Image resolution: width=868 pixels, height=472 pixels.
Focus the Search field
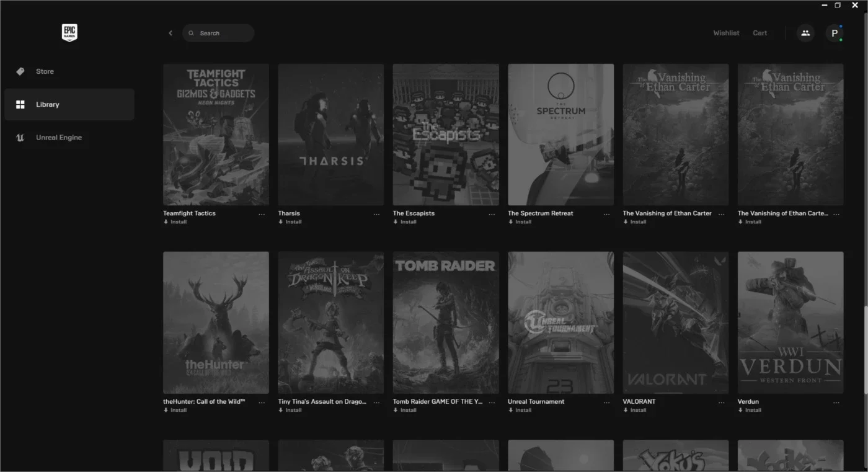[218, 33]
